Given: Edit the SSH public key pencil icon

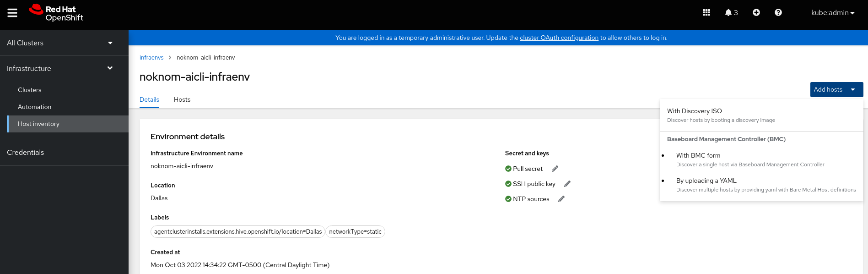Looking at the screenshot, I should pyautogui.click(x=567, y=184).
